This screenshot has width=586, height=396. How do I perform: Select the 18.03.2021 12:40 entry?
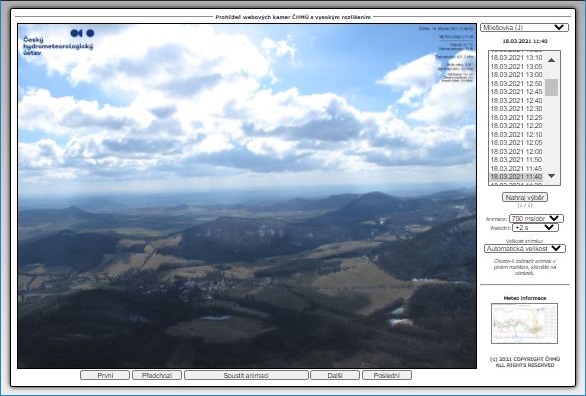pos(516,100)
